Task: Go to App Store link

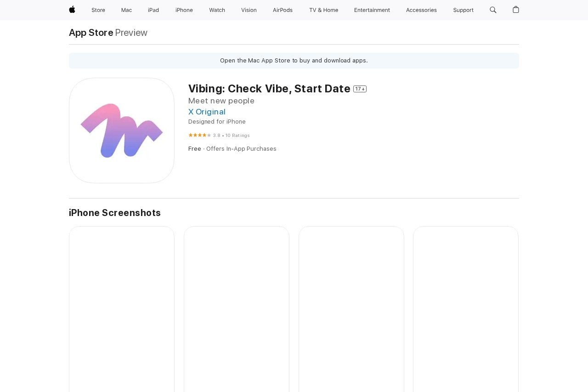Action: click(x=91, y=33)
